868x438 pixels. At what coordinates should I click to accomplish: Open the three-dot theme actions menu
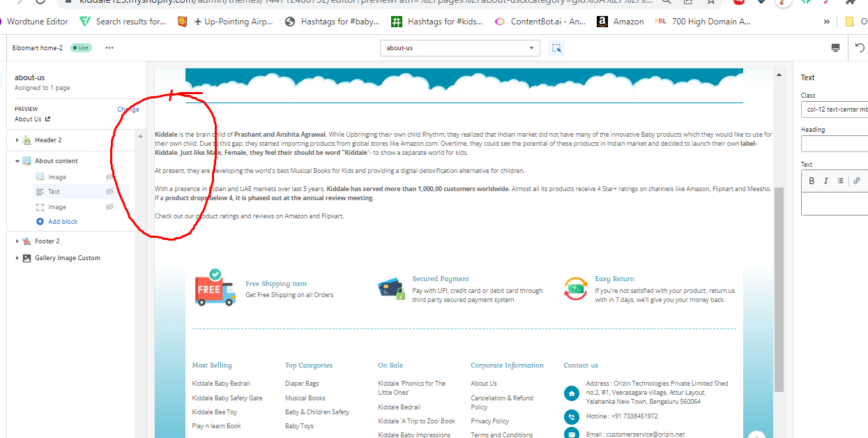[109, 48]
